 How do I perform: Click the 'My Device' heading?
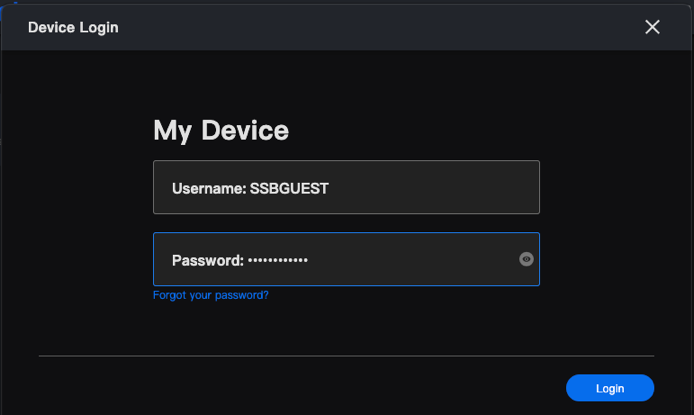click(x=221, y=130)
